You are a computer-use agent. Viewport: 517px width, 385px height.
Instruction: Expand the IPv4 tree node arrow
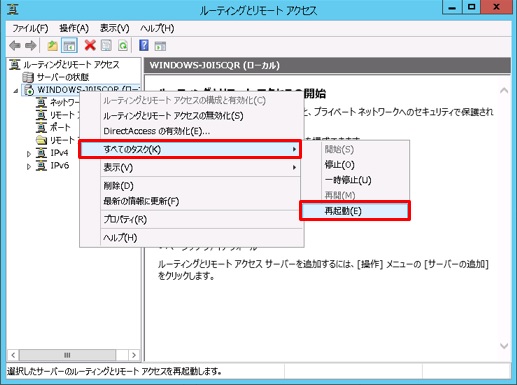[x=29, y=154]
